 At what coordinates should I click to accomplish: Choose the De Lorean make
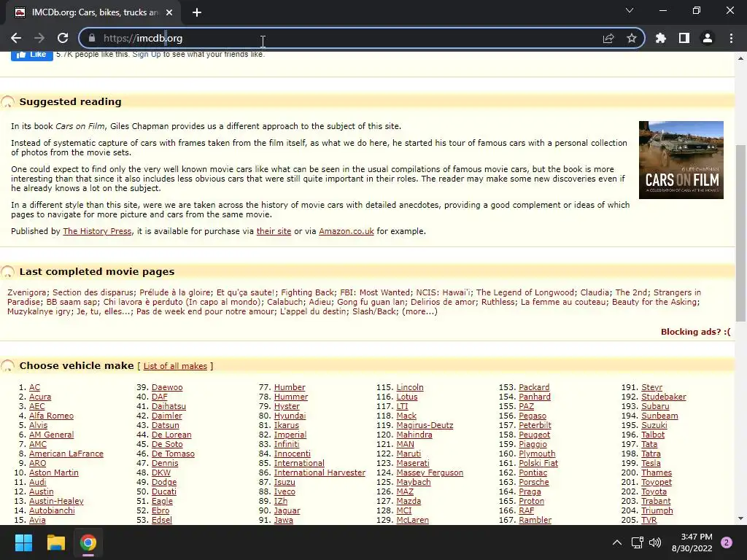(x=171, y=435)
